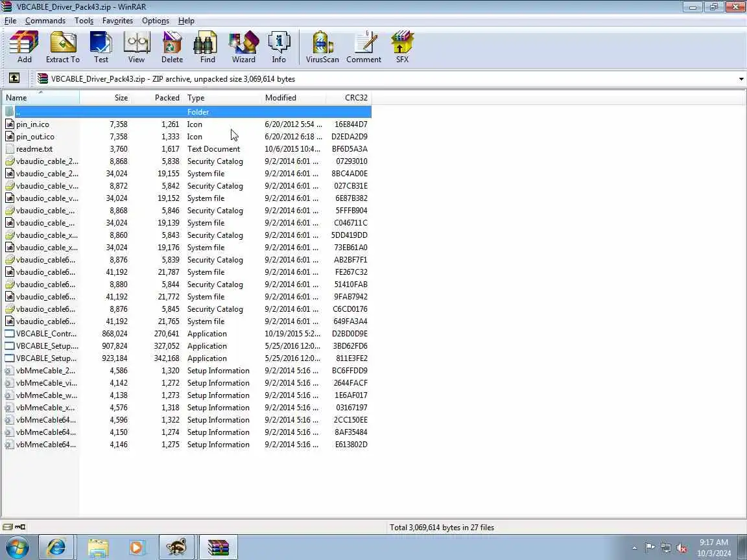Viewport: 747px width, 560px height.
Task: Launch the Wizard tool
Action: [243, 47]
